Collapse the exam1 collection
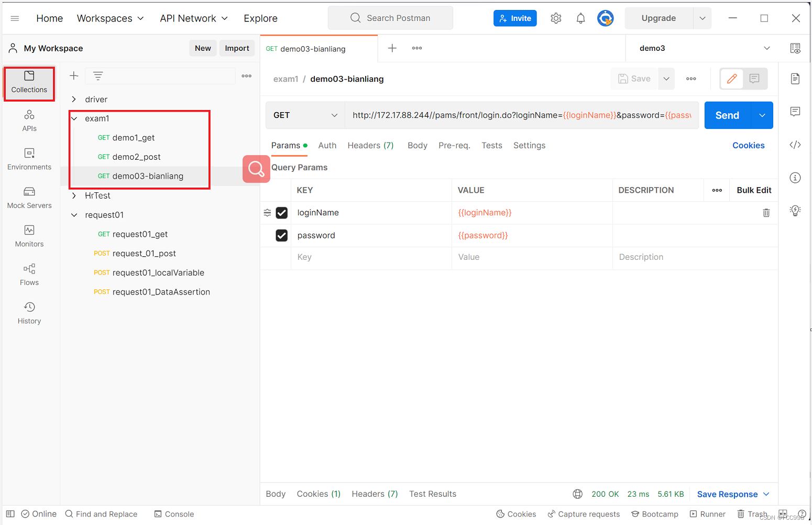The width and height of the screenshot is (812, 525). click(x=74, y=118)
